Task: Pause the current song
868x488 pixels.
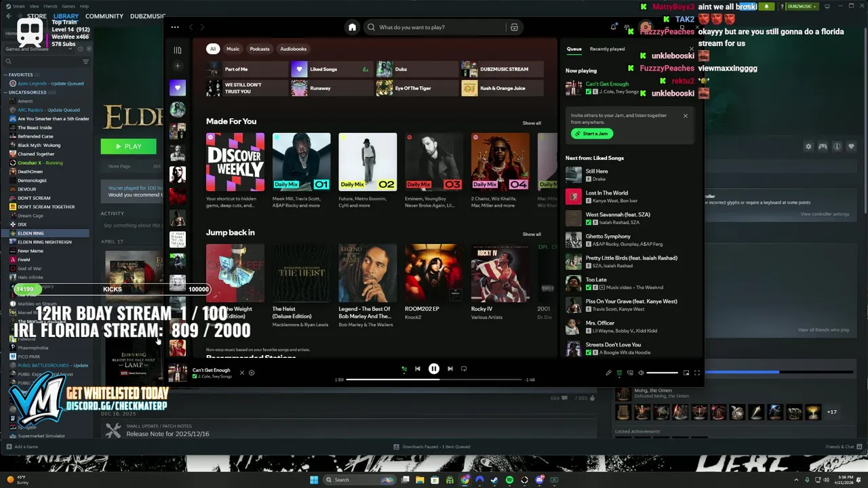Action: 434,369
